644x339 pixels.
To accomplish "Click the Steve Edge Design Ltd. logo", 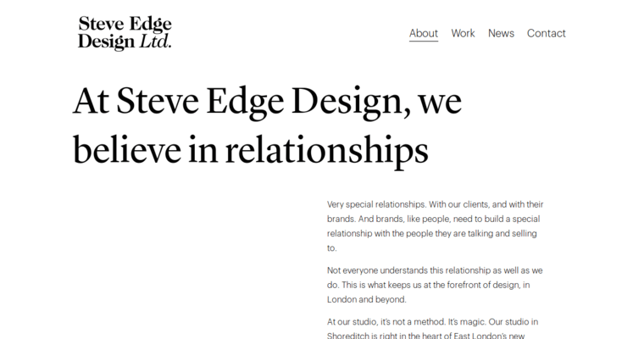I will (125, 33).
